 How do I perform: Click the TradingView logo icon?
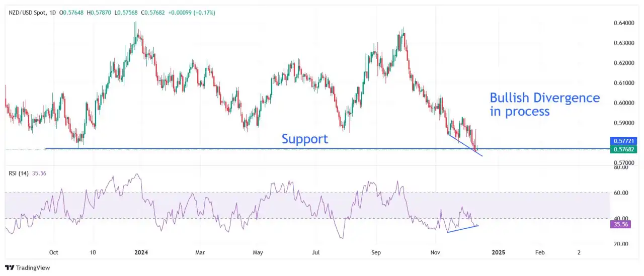[10, 268]
